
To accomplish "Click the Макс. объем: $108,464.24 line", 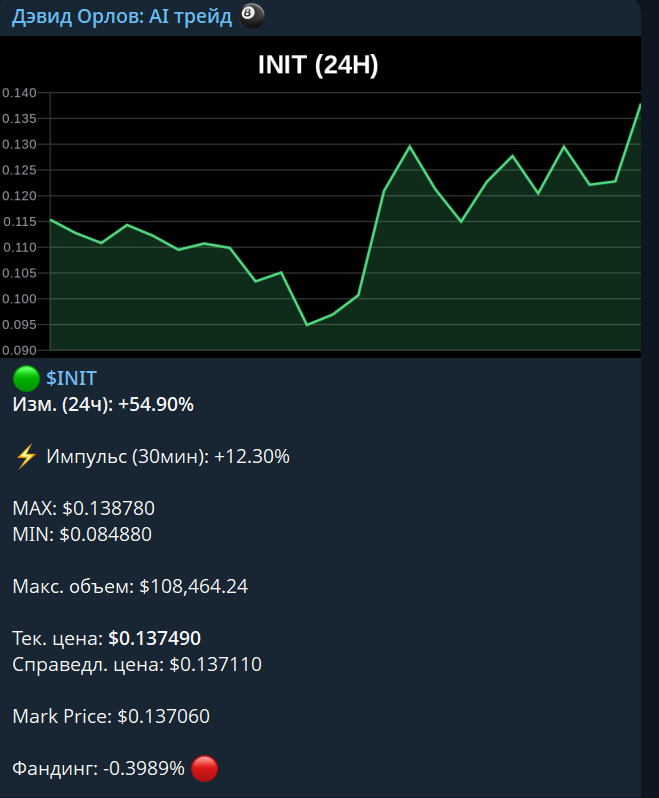I will click(x=130, y=586).
